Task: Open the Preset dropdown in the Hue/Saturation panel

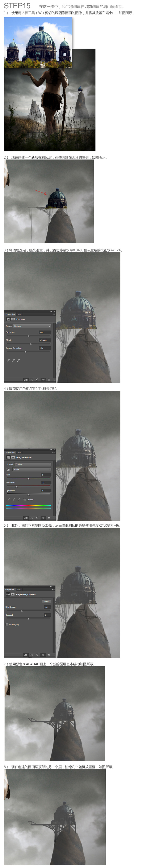Action: coord(33,464)
